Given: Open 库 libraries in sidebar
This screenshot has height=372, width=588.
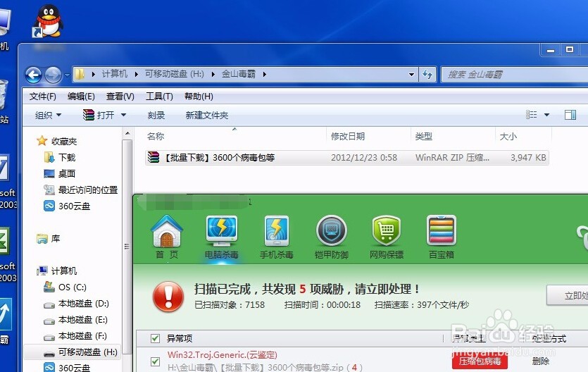Looking at the screenshot, I should [x=49, y=239].
